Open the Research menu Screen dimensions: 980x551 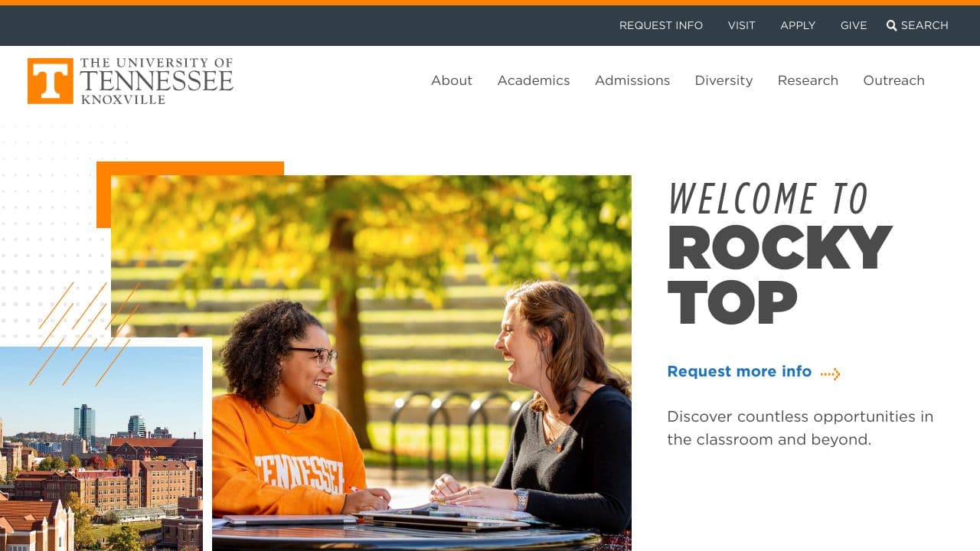(x=808, y=80)
